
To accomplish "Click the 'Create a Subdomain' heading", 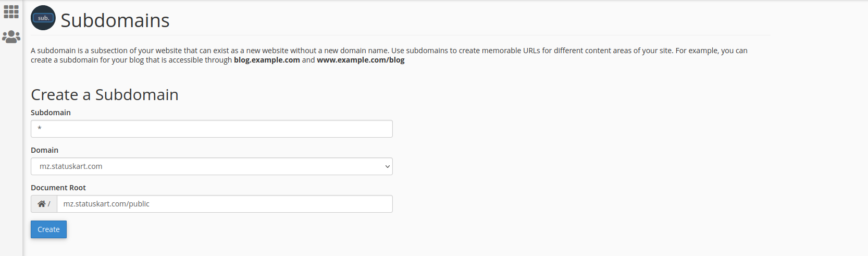I will [105, 94].
